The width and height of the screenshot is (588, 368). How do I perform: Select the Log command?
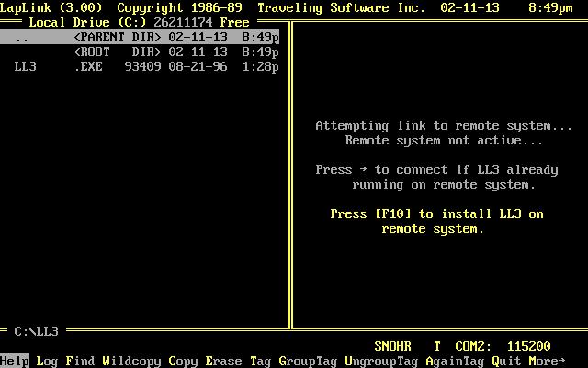pyautogui.click(x=47, y=361)
